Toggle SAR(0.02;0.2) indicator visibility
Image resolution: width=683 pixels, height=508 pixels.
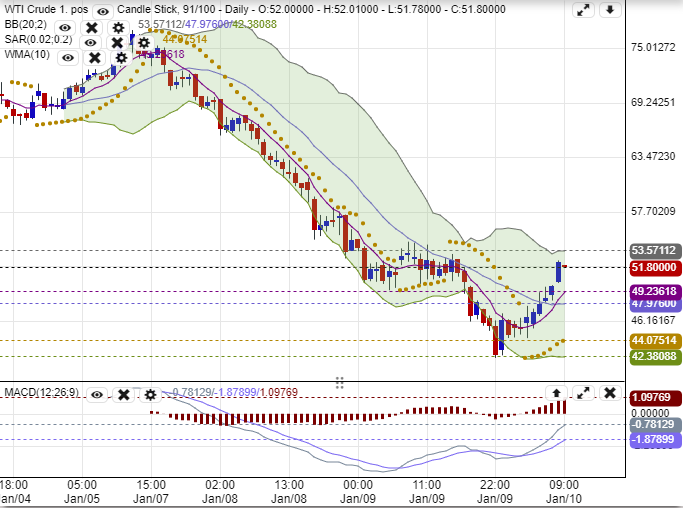coord(91,42)
